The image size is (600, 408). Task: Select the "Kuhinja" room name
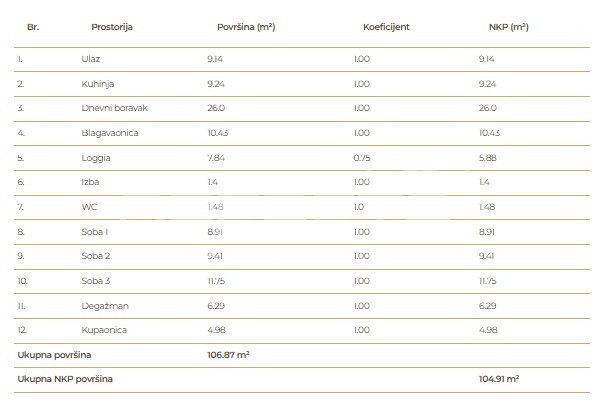(97, 84)
